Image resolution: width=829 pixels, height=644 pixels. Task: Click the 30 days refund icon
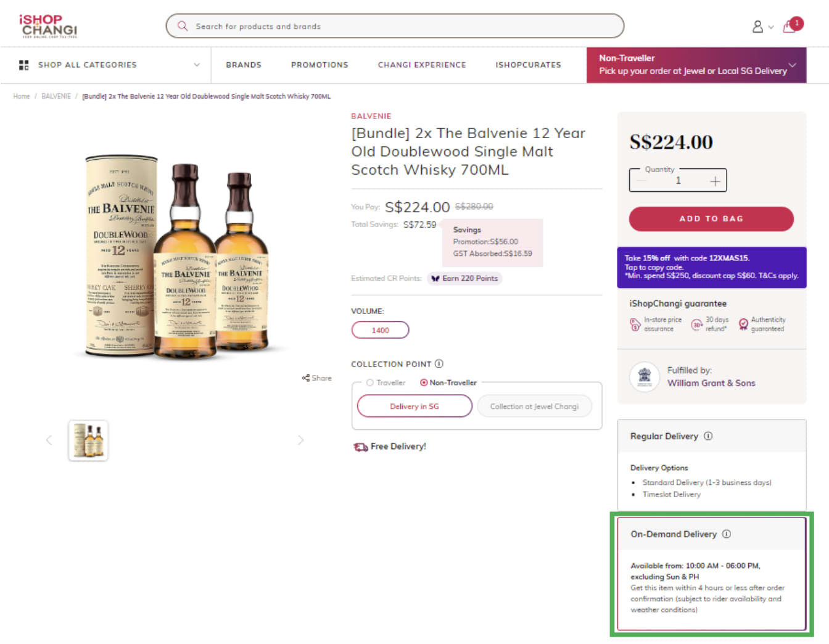click(697, 324)
